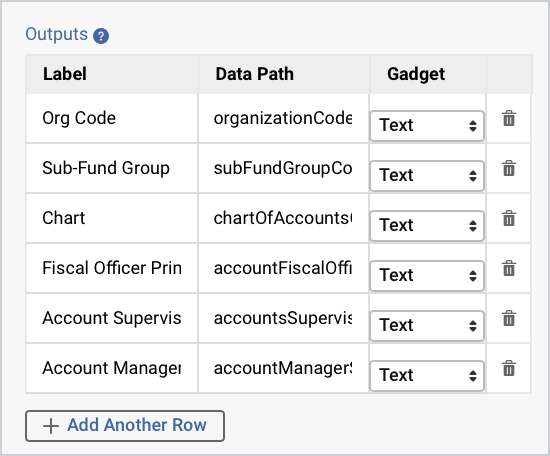
Task: Edit the chartOfAccounts data path field
Action: (x=283, y=218)
